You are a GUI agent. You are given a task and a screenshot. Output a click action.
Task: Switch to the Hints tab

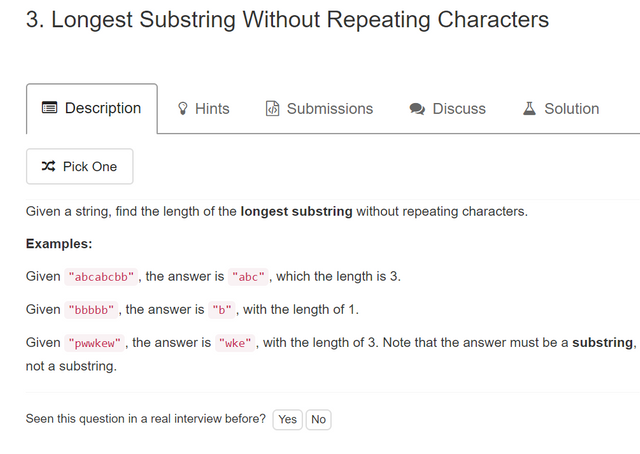(x=203, y=109)
